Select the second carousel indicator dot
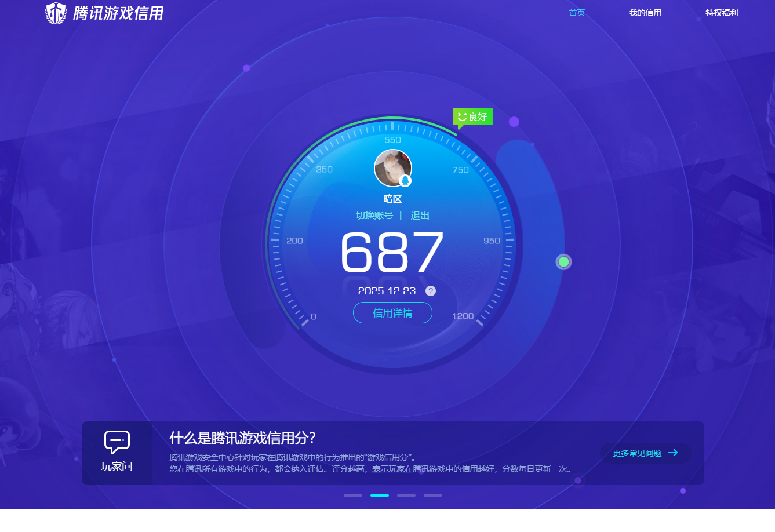The height and width of the screenshot is (532, 775). point(380,495)
